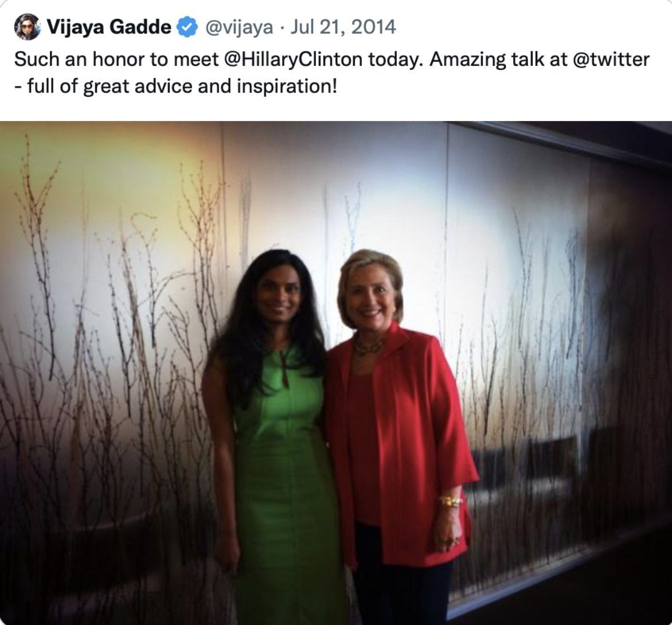Open the Vijaya Gadde display name link

pyautogui.click(x=109, y=27)
